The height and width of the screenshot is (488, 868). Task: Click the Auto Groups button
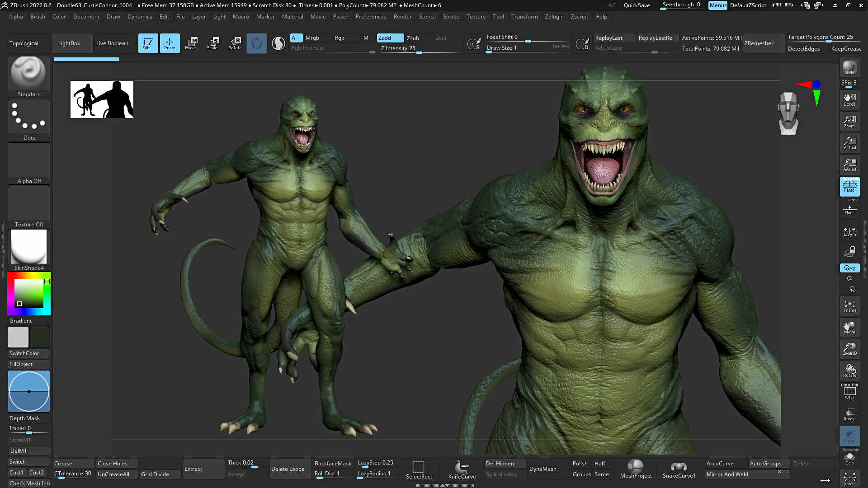[769, 464]
